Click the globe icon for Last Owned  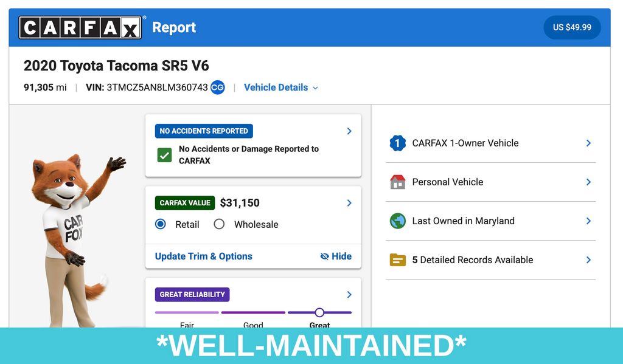pos(397,221)
